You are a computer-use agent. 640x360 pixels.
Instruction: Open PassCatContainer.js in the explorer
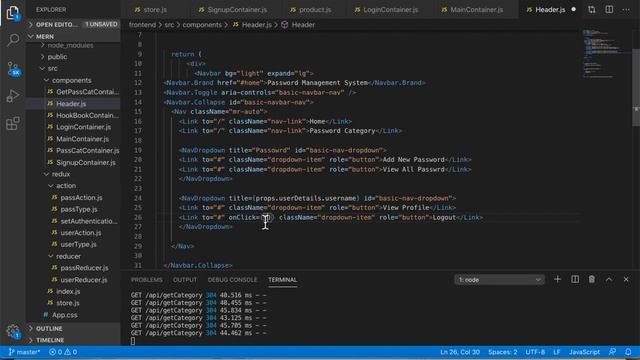tap(87, 151)
